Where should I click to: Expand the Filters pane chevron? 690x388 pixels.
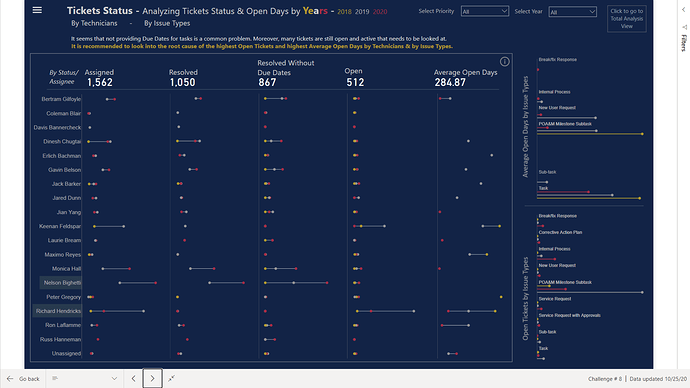coord(684,10)
